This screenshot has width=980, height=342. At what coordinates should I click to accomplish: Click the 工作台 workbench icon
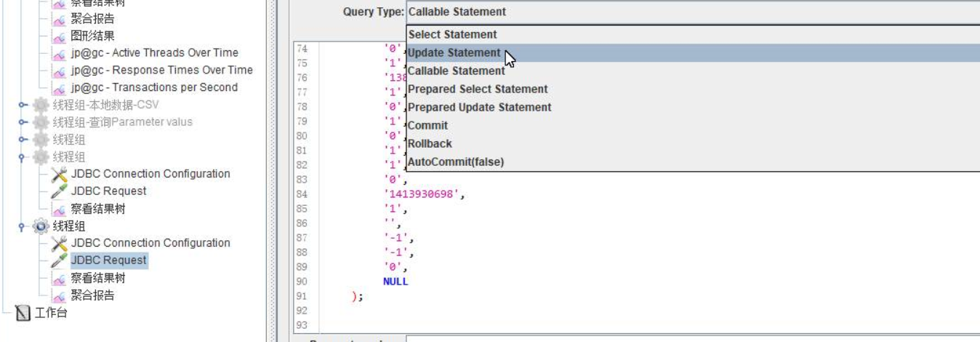click(x=24, y=314)
